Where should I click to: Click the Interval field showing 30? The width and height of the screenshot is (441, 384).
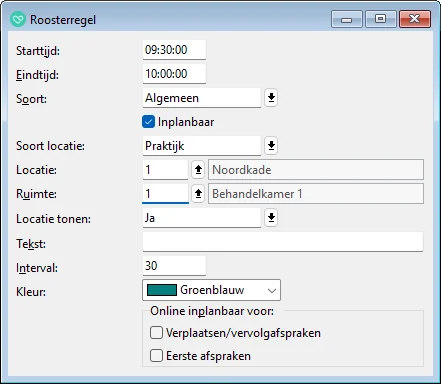(174, 266)
